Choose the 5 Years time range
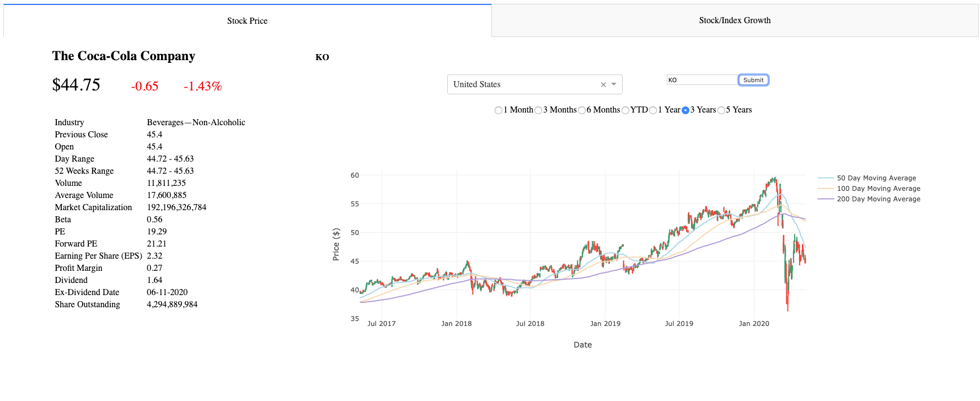This screenshot has width=980, height=401. [x=721, y=110]
